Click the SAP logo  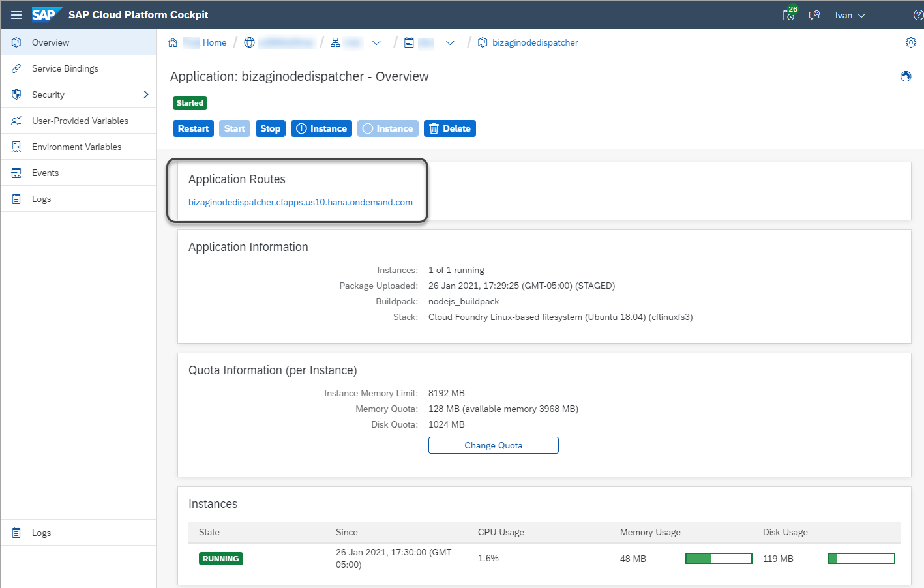(x=46, y=14)
